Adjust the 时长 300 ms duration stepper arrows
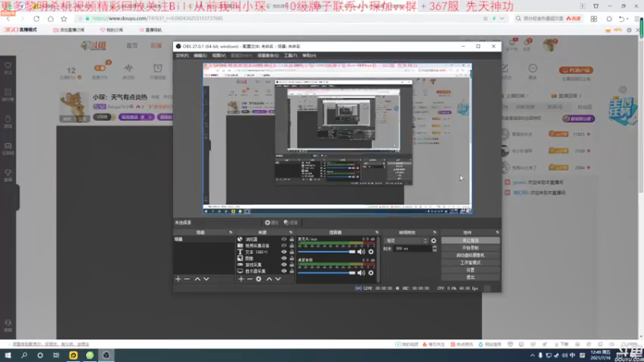 pos(435,249)
